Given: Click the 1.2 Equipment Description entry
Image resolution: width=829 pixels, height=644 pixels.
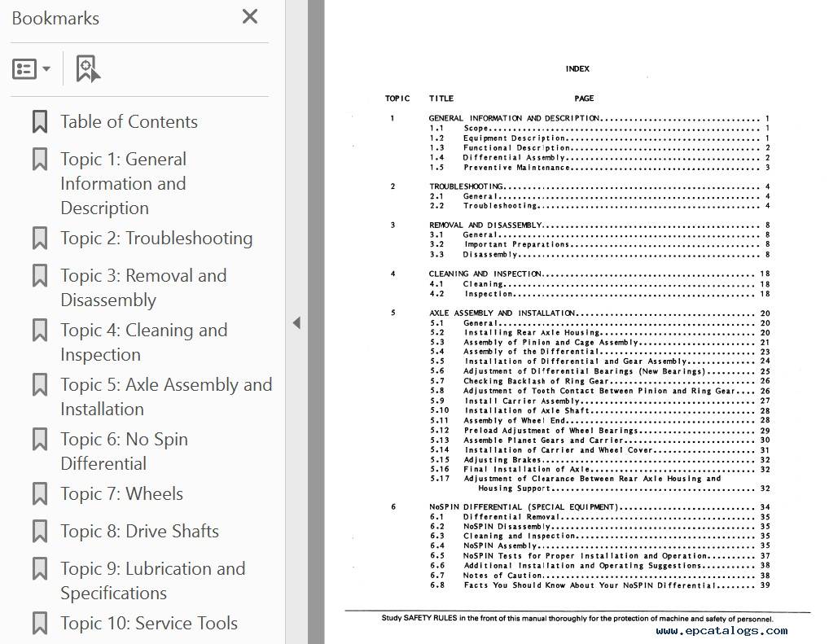Looking at the screenshot, I should coord(599,138).
